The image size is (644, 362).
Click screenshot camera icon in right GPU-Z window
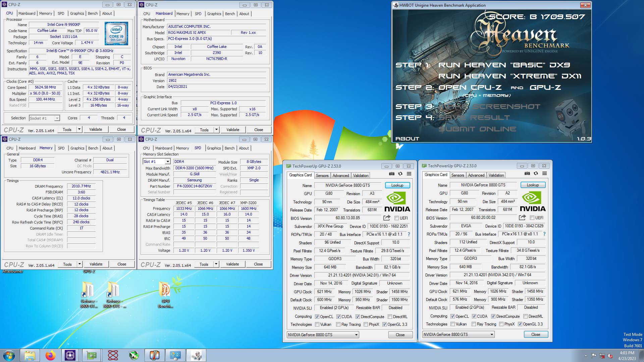point(527,173)
